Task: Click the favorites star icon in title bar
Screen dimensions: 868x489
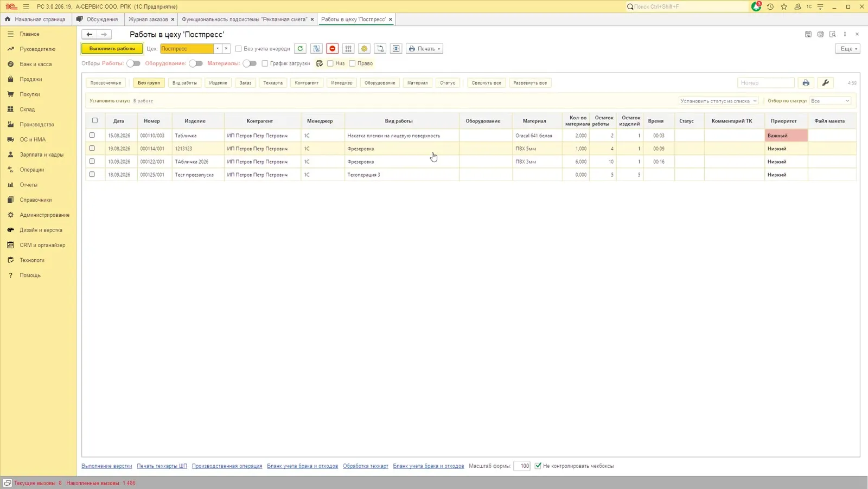Action: click(784, 7)
